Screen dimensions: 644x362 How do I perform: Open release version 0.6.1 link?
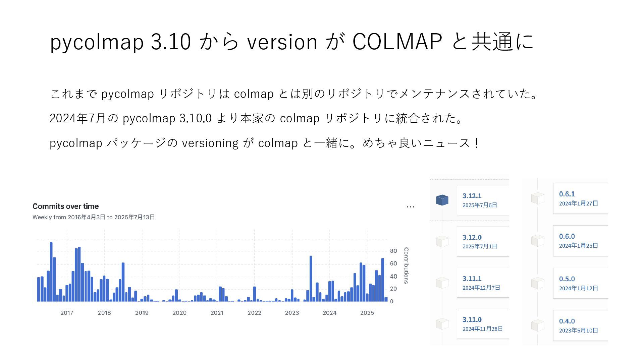pyautogui.click(x=567, y=194)
